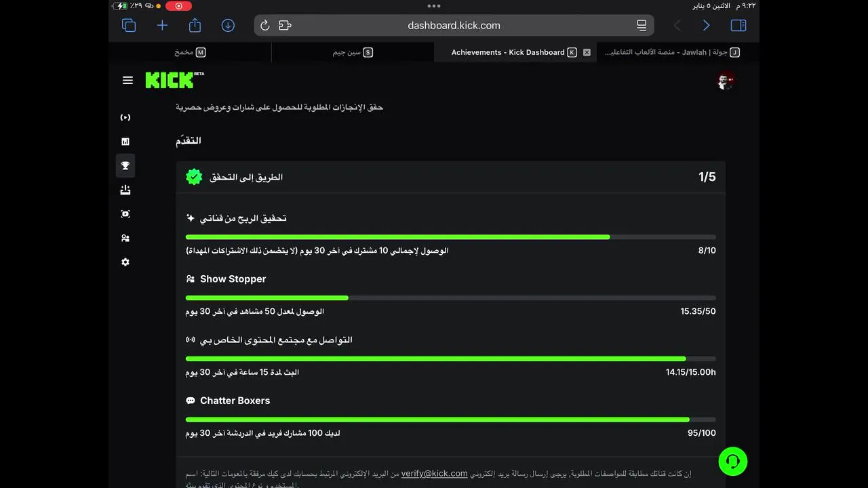Screen dimensions: 868x488
Task: Click the 15.35/50 viewers value
Action: coord(698,311)
